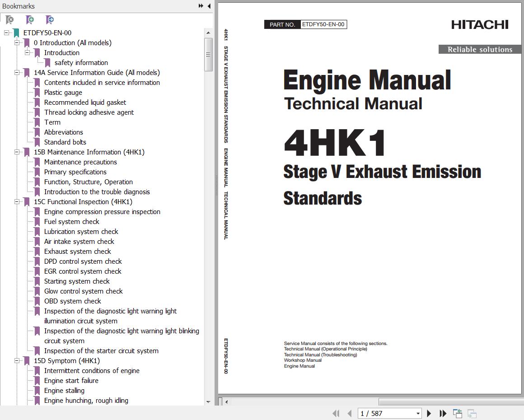Select Engine stalling bookmark
Screen dimensions: 524x420
(64, 391)
